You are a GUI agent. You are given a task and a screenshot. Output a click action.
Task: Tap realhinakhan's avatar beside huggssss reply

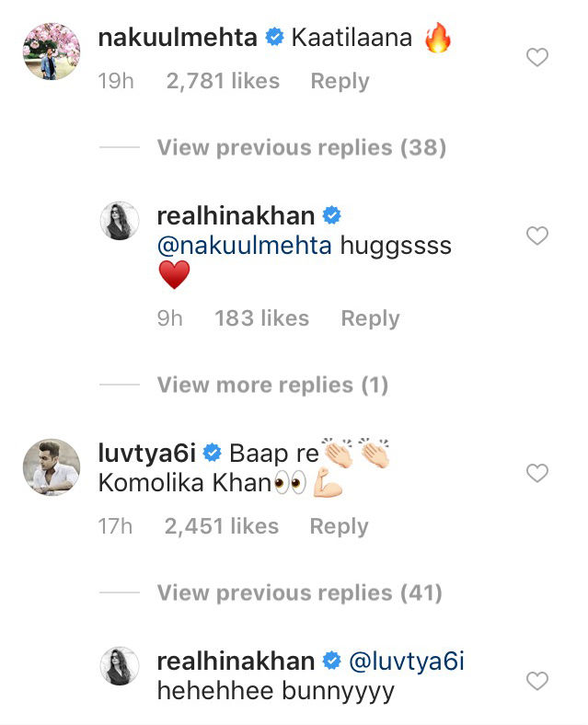pos(120,222)
